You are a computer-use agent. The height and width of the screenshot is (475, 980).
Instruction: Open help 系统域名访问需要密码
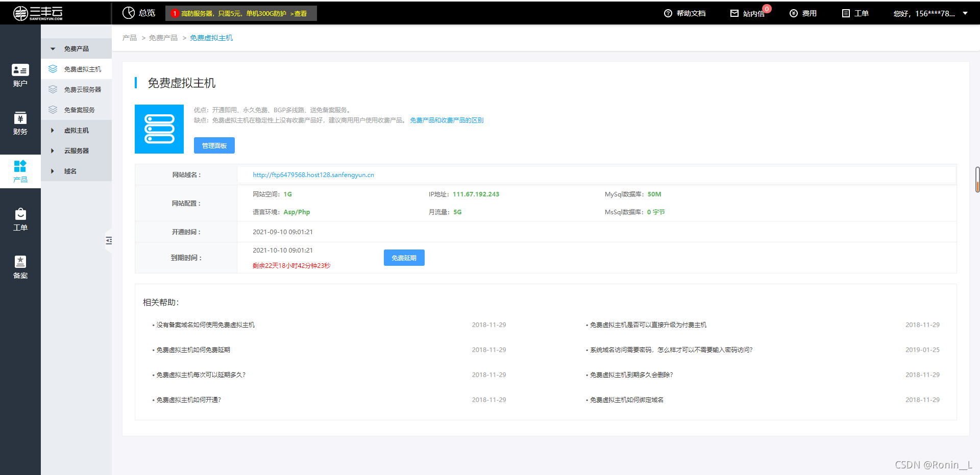(671, 349)
